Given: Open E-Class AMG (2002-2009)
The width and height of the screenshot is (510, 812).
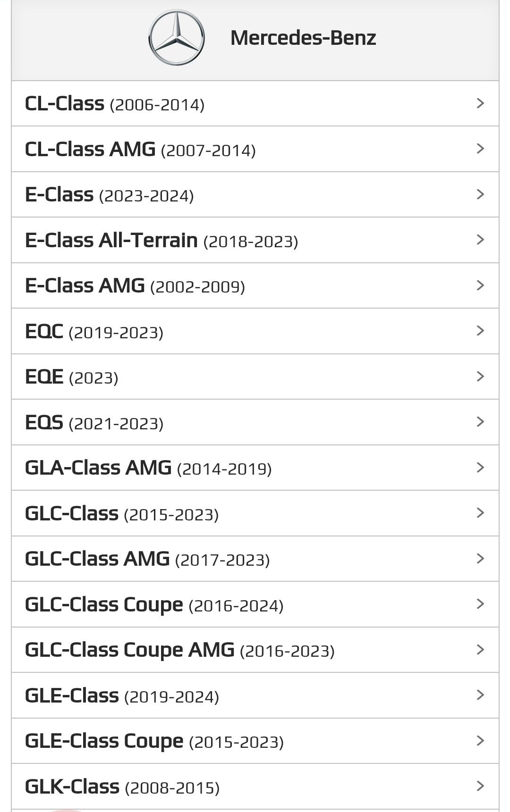Looking at the screenshot, I should [x=255, y=285].
